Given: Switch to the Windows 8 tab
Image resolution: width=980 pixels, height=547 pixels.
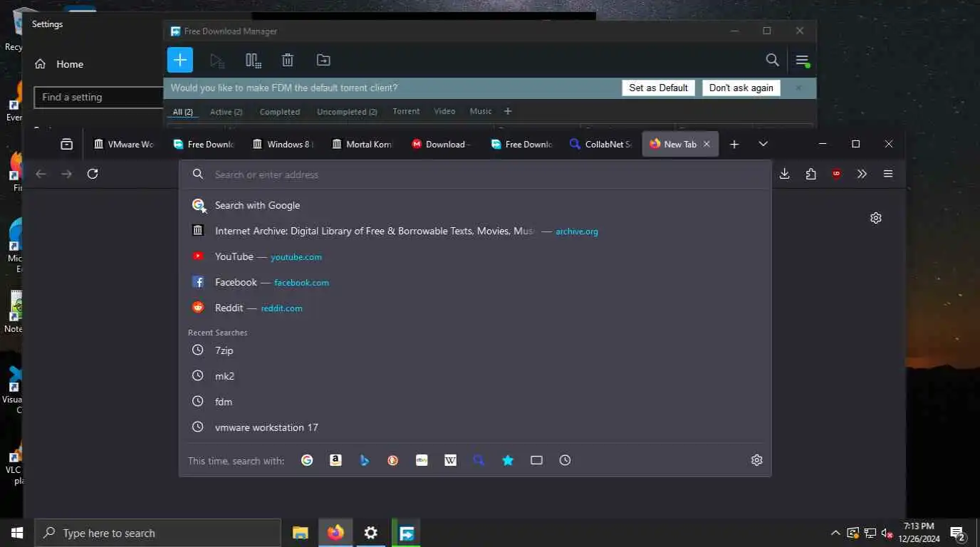Looking at the screenshot, I should (x=283, y=144).
